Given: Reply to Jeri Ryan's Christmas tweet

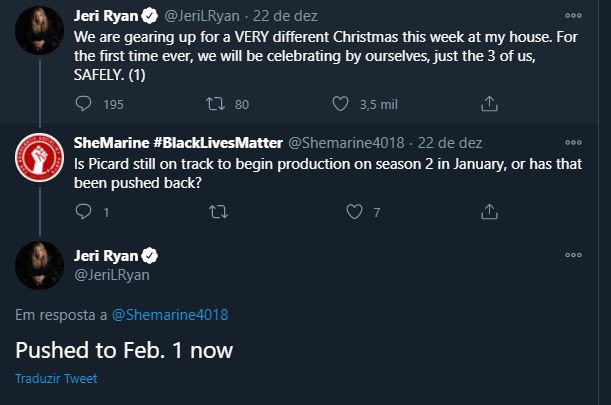Looking at the screenshot, I should (85, 103).
